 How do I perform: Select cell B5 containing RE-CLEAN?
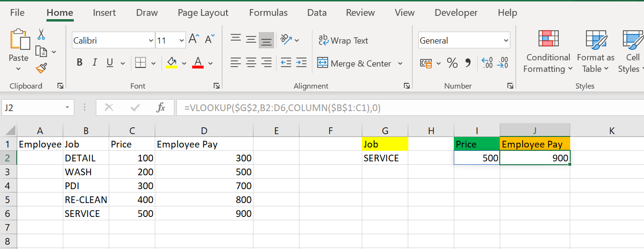click(x=86, y=200)
